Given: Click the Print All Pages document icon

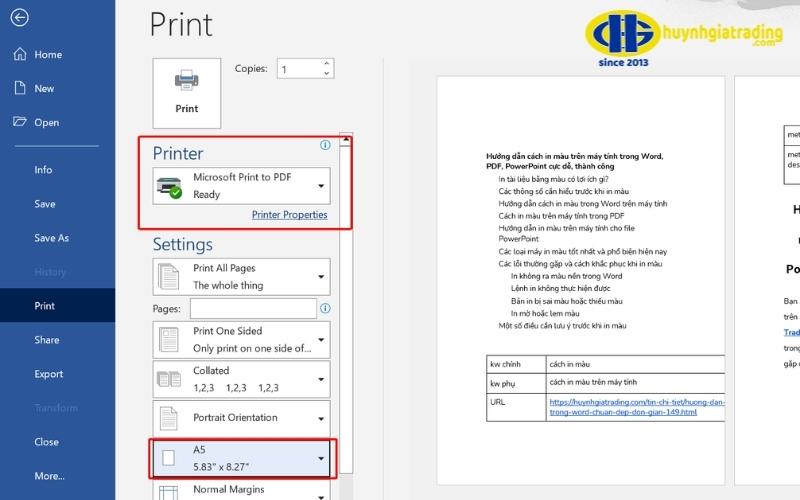Looking at the screenshot, I should click(168, 277).
